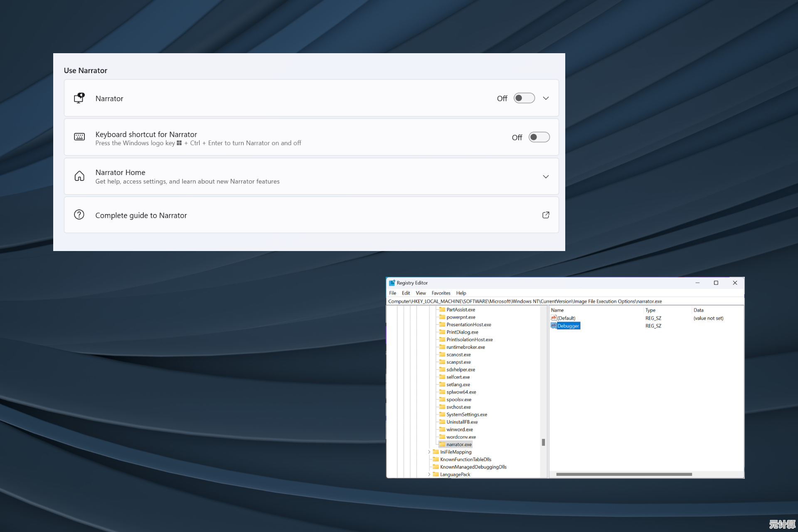Open the external link icon for the Narrator guide
The image size is (798, 532).
pyautogui.click(x=545, y=215)
